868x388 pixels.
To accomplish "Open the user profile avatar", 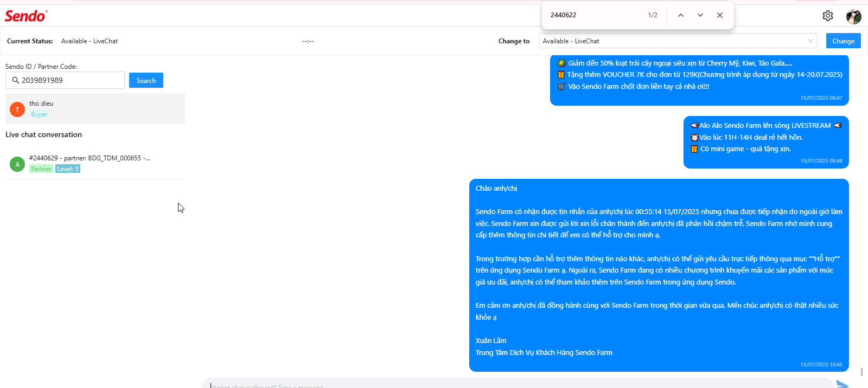I will click(854, 16).
